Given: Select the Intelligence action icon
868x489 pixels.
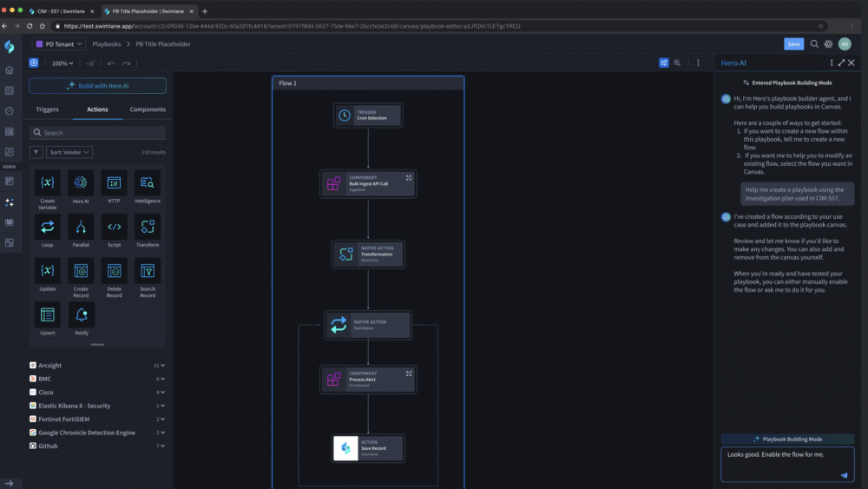Looking at the screenshot, I should coord(148,182).
